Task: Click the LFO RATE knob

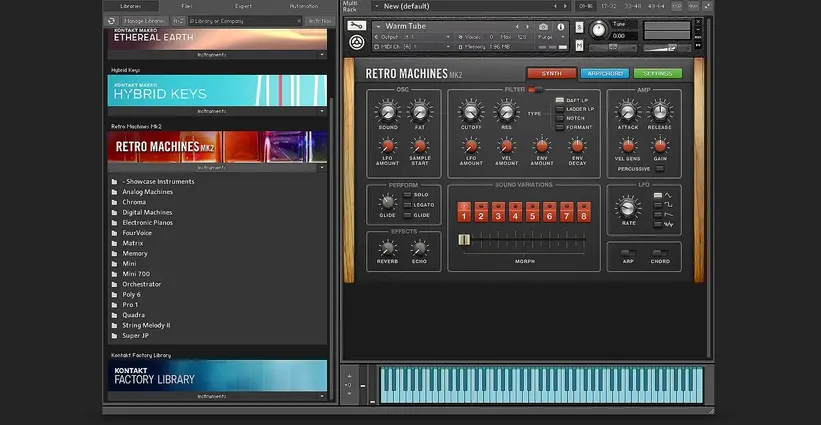Action: [x=628, y=208]
